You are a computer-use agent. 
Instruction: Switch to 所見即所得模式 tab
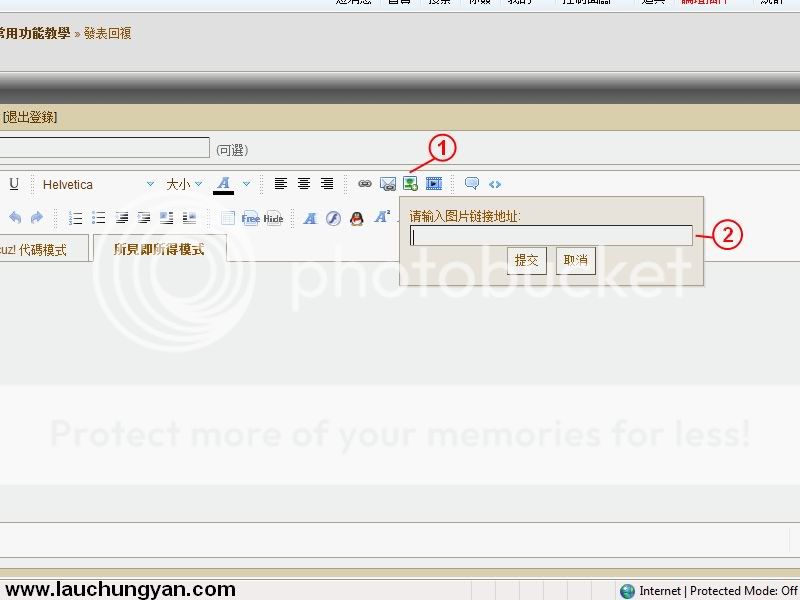coord(159,249)
